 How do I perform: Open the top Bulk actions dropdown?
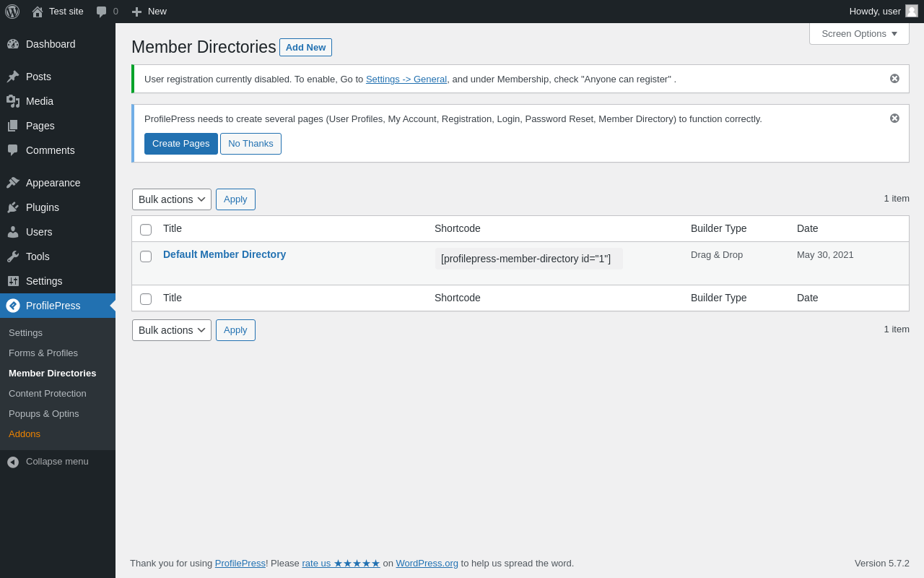172,199
